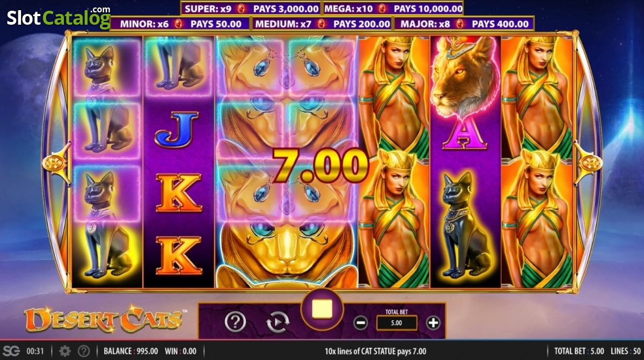Select the SUPER x9 jackpot banner
644x360 pixels.
click(251, 9)
